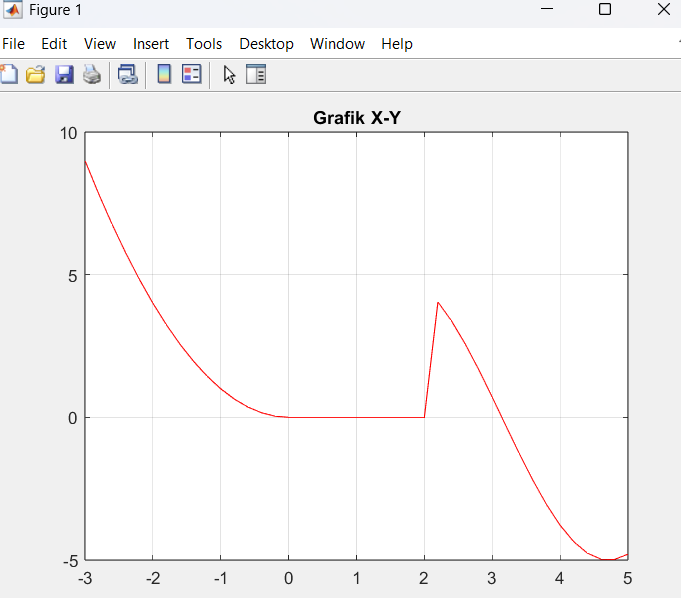Click the plot title 'Grafik X-Y'
The height and width of the screenshot is (598, 681).
coord(357,118)
